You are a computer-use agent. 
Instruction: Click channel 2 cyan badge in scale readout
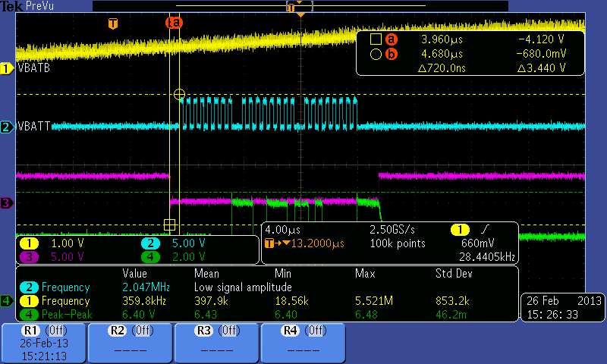[x=150, y=243]
